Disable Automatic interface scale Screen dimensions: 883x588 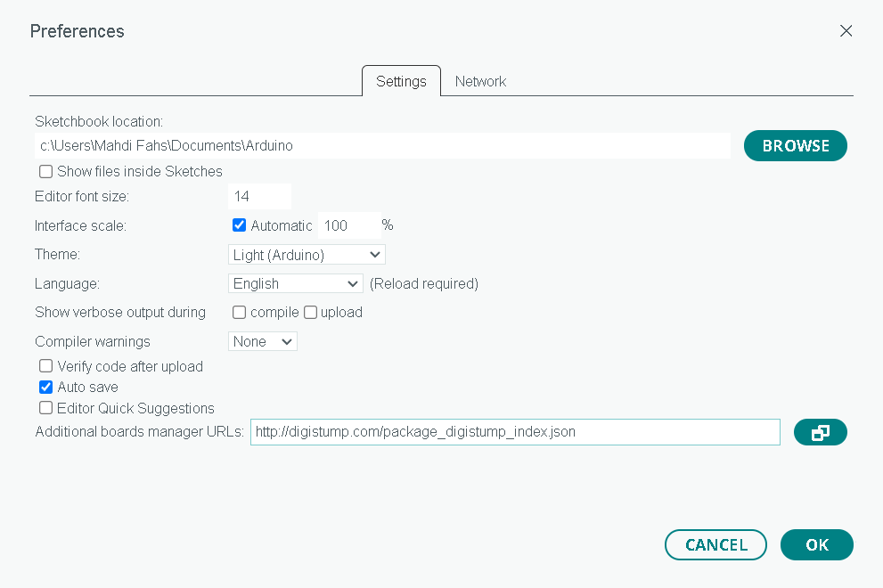click(x=239, y=225)
